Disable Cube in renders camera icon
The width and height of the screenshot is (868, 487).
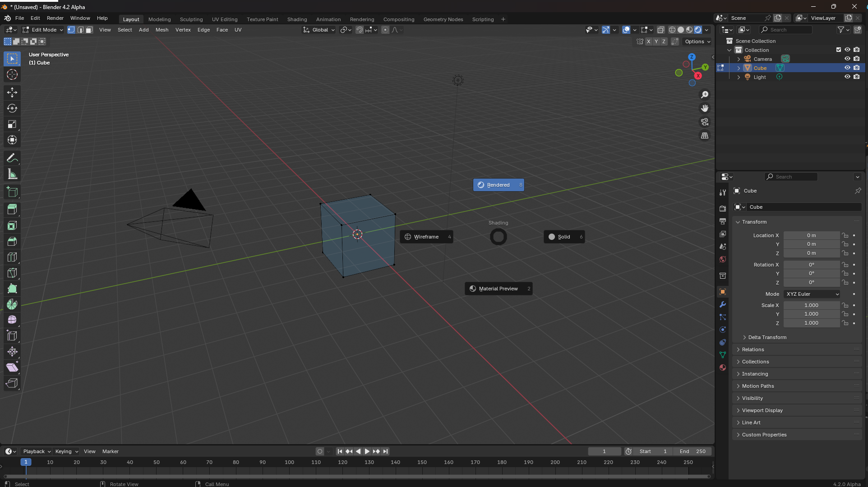pos(857,68)
